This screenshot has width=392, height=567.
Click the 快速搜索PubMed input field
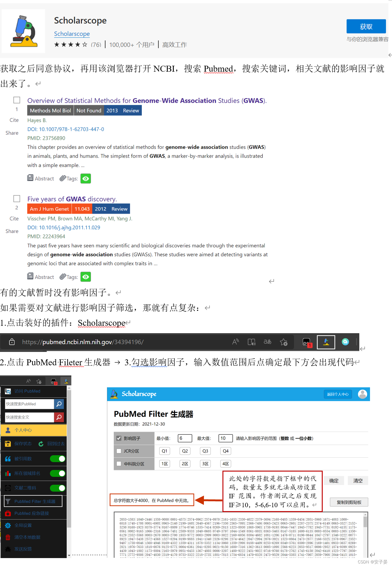point(29,404)
